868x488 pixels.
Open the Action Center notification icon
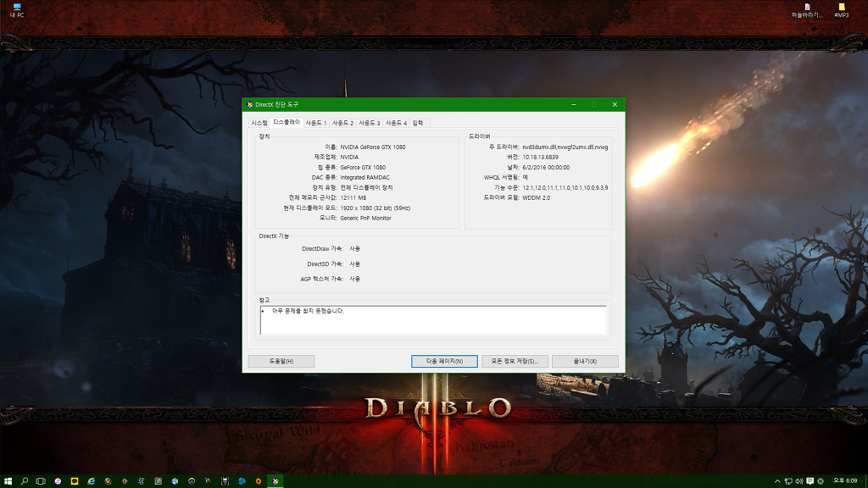point(810,481)
